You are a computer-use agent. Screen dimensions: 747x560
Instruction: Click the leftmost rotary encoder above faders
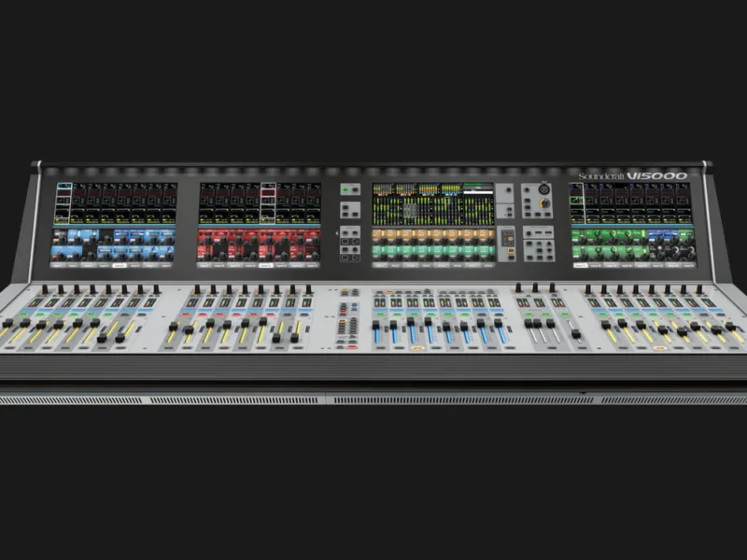pos(45,289)
